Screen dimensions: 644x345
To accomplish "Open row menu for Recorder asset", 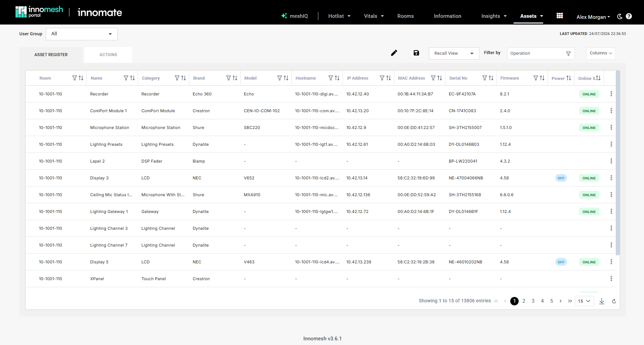I will point(611,94).
